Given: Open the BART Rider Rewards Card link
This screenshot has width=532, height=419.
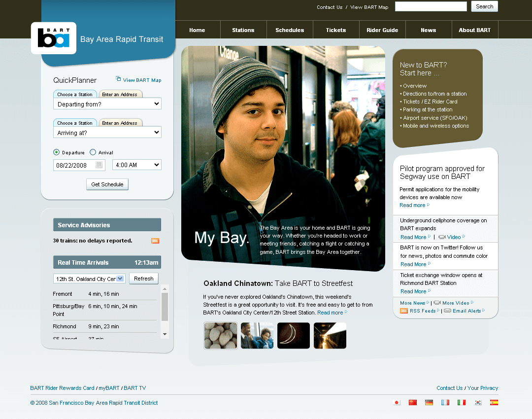Looking at the screenshot, I should [62, 388].
